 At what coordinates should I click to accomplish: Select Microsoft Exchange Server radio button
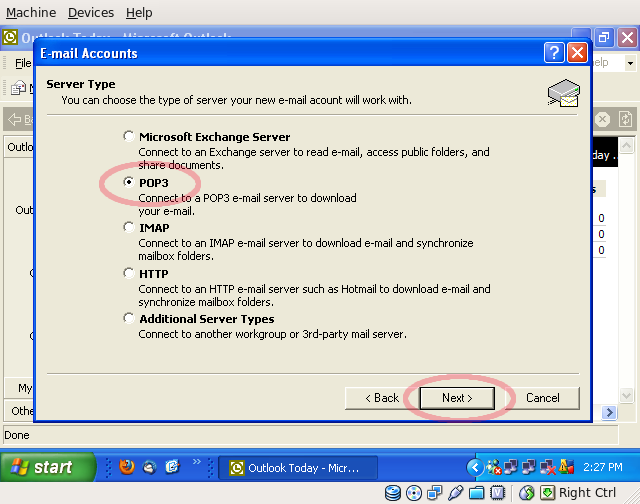pos(129,136)
